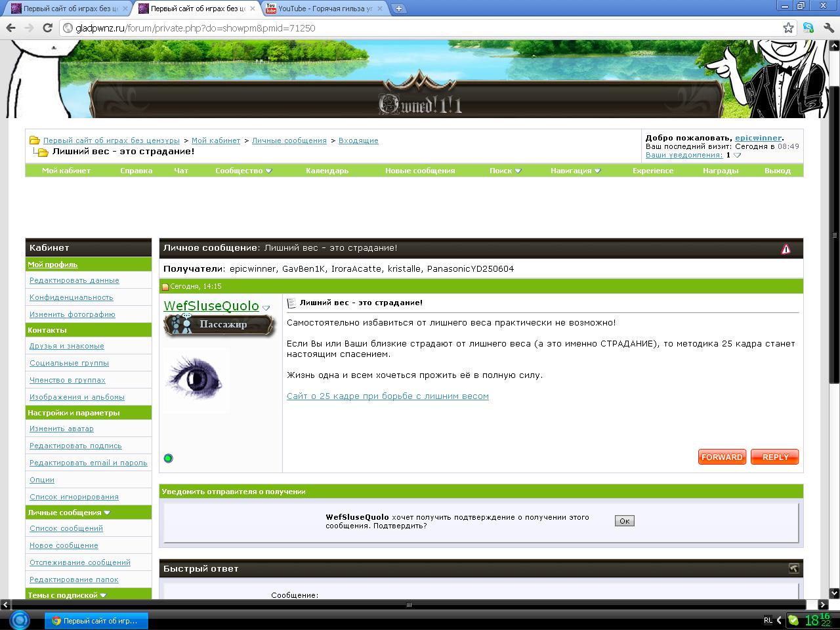Screen dimensions: 840x630
Task: Open Чат in the navbar
Action: (181, 171)
